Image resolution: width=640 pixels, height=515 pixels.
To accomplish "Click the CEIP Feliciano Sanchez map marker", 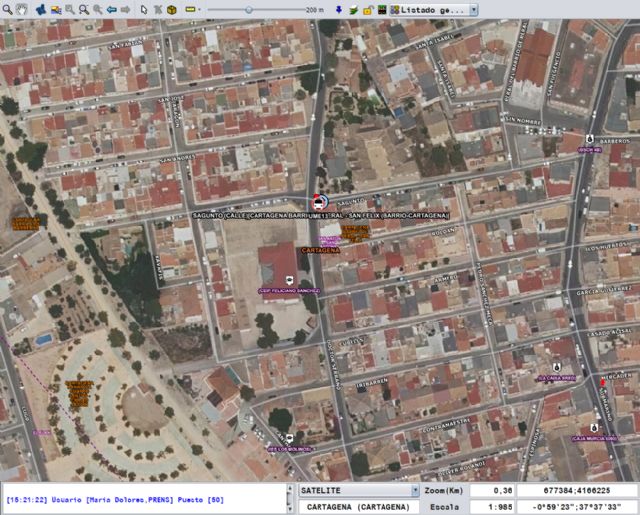I will 290,280.
